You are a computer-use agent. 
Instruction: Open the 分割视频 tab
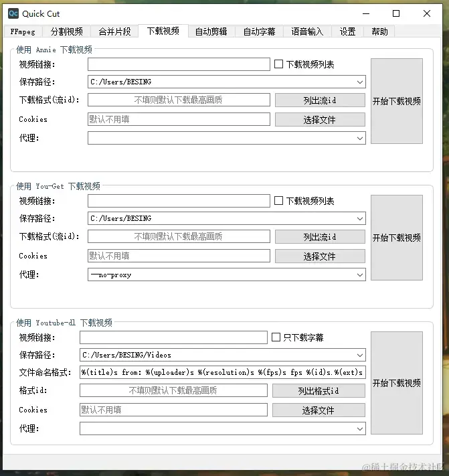[x=66, y=31]
